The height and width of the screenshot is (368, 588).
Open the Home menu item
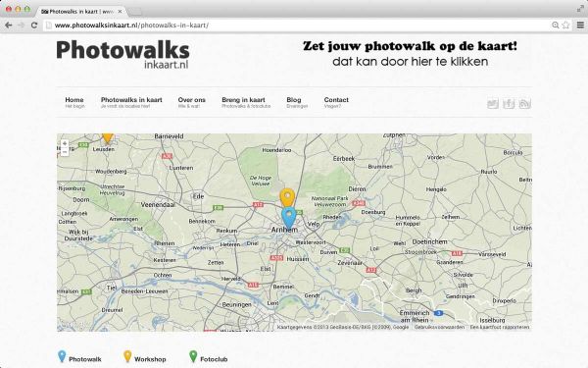[74, 102]
